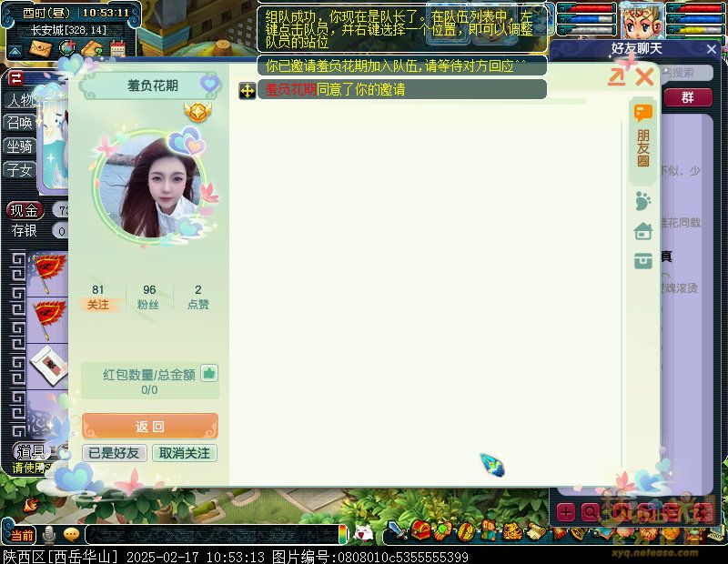Open the house icon in the profile sidebar

pyautogui.click(x=643, y=231)
